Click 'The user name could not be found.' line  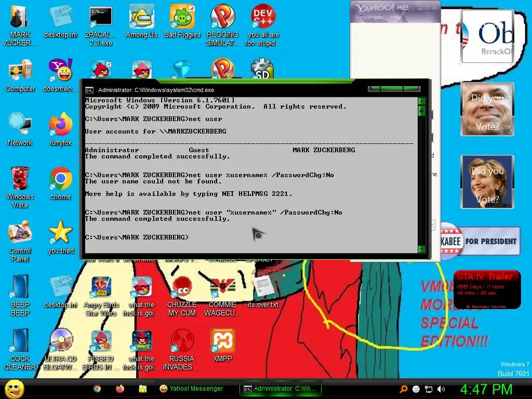point(153,181)
